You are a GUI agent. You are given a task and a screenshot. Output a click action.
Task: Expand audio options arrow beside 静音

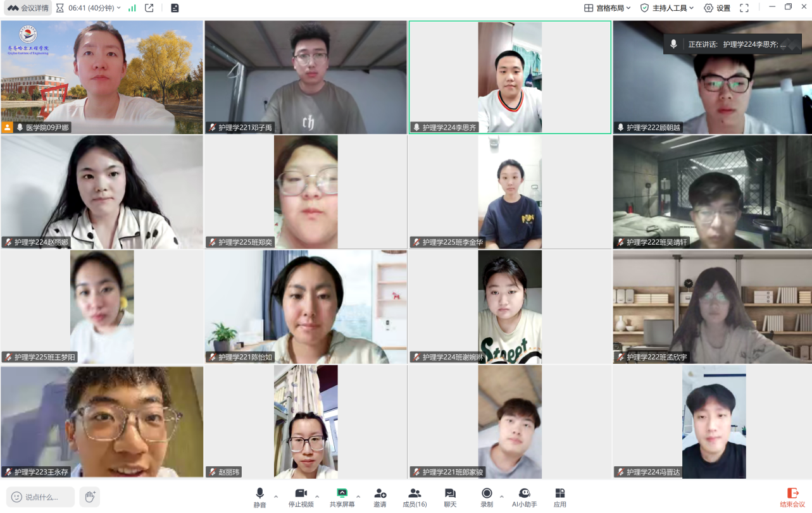[276, 496]
